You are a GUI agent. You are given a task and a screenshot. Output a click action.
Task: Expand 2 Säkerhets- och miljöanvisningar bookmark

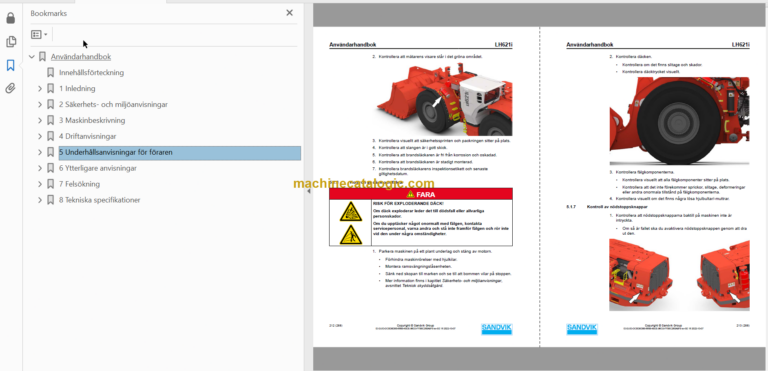(40, 104)
